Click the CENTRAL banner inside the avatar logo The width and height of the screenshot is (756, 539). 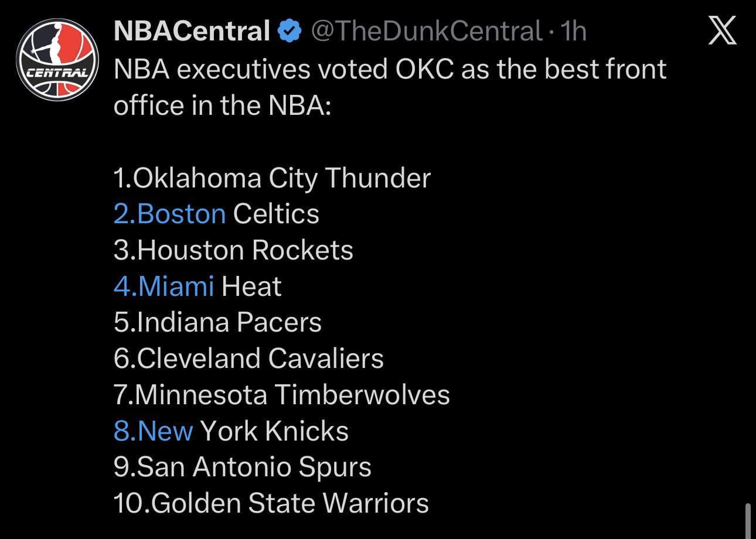click(57, 71)
